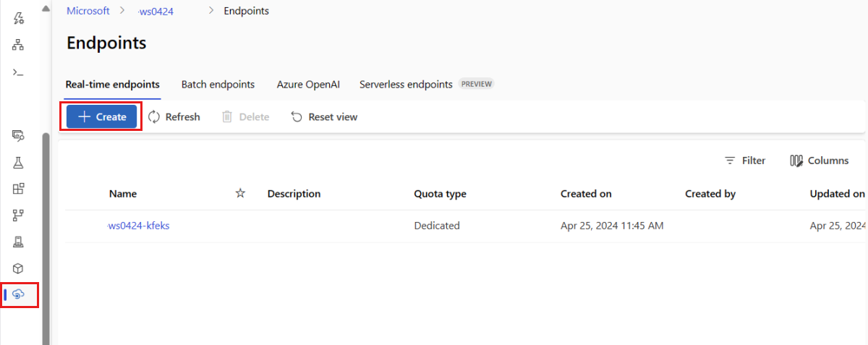The height and width of the screenshot is (345, 868).
Task: Open Components grid icon in sidebar
Action: click(x=19, y=189)
